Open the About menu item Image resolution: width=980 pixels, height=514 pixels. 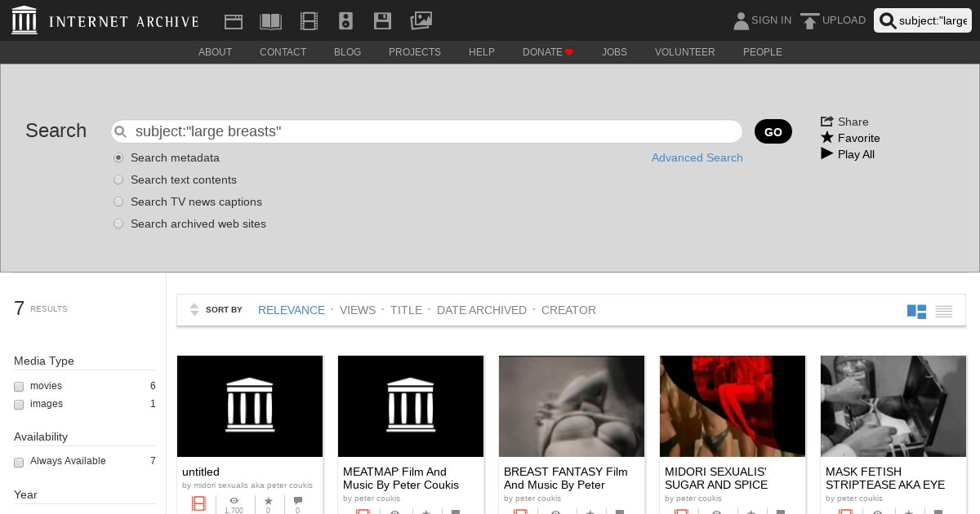coord(216,52)
